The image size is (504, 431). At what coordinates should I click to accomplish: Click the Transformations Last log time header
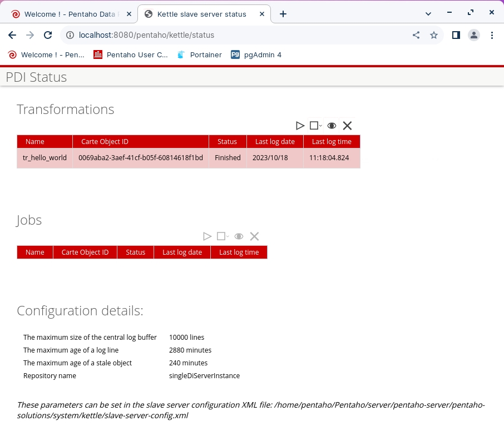tap(332, 142)
